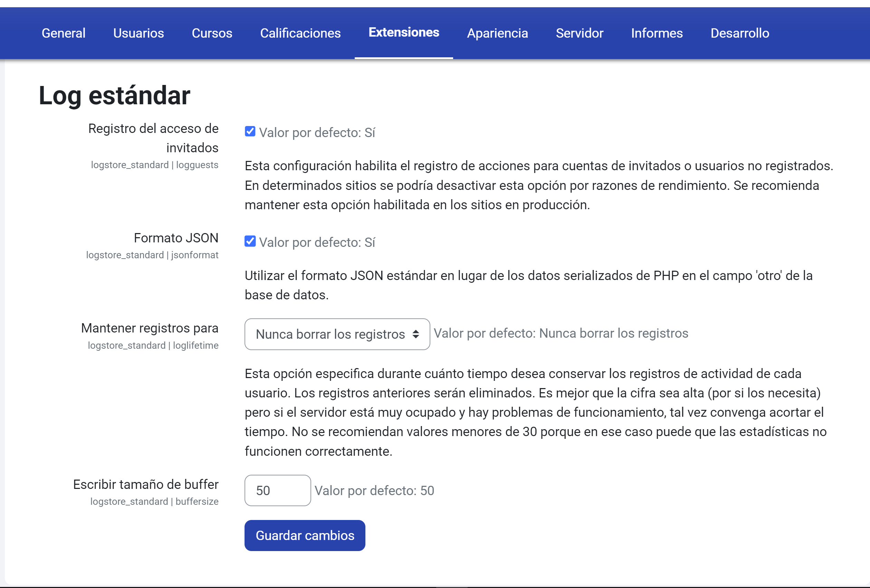Image resolution: width=870 pixels, height=588 pixels.
Task: Click the paragraph starting 'Utilizar el formato JSON'
Action: click(x=528, y=285)
